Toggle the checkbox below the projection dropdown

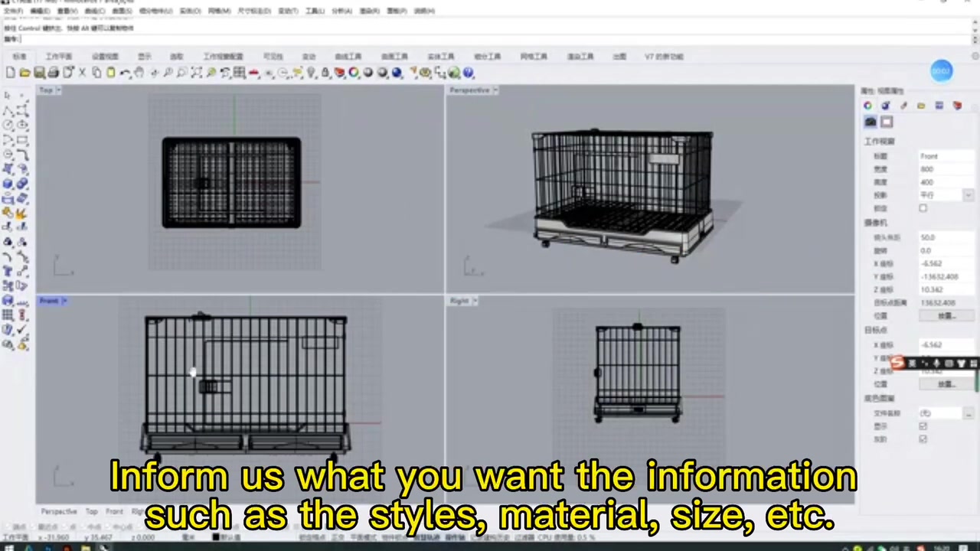[923, 208]
